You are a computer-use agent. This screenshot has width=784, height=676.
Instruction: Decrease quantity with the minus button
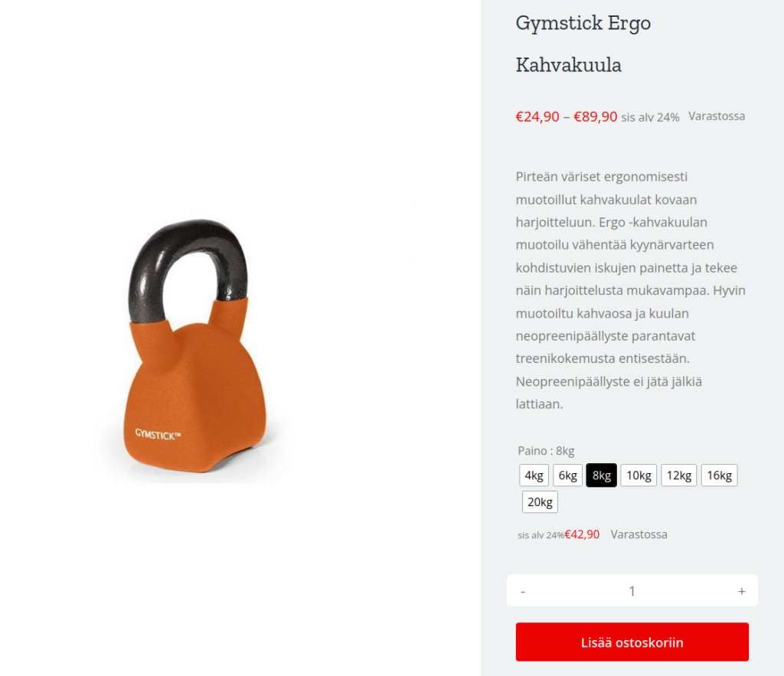coord(523,591)
